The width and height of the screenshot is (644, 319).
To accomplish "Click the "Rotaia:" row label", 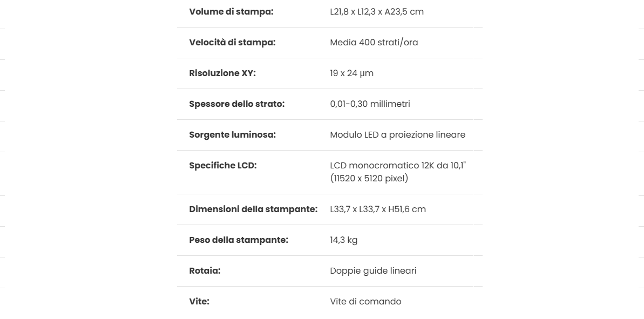I will click(x=205, y=271).
